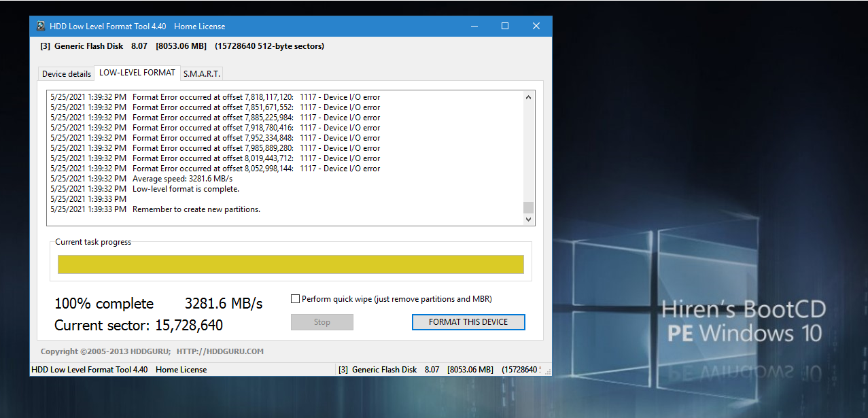Enable the Perform quick wipe checkbox

295,298
